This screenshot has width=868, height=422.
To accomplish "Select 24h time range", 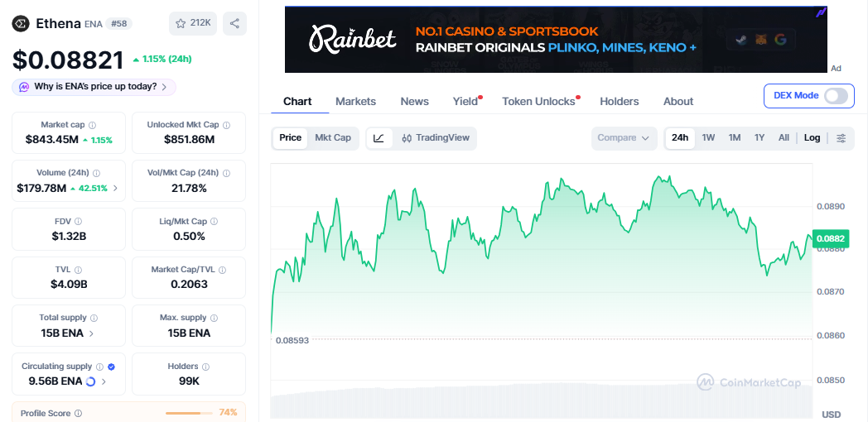I will coord(680,137).
